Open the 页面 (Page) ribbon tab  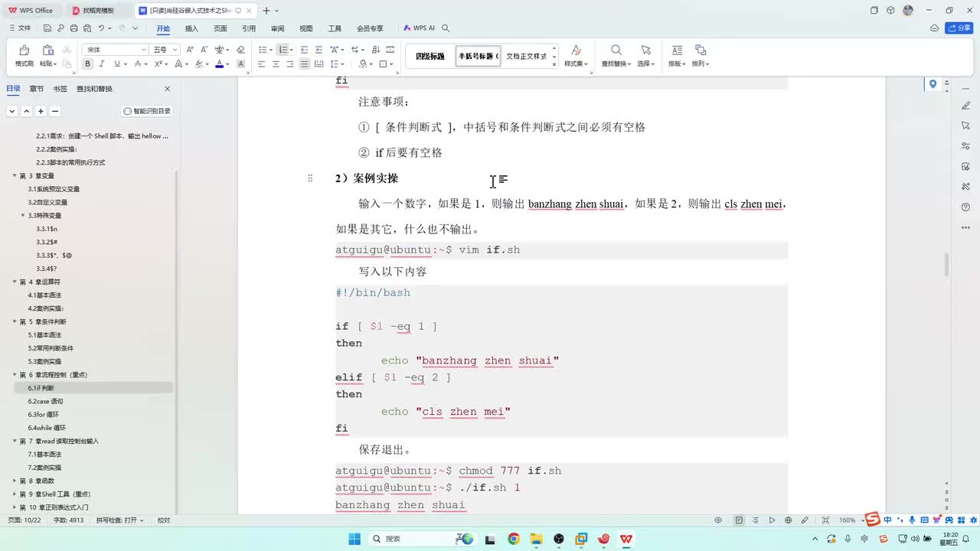(220, 28)
